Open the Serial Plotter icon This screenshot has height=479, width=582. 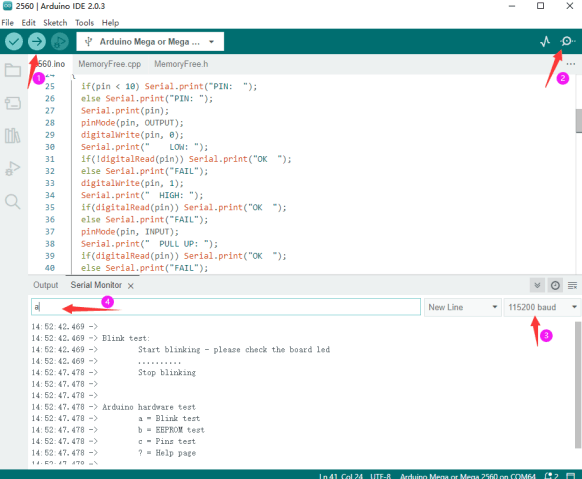click(x=545, y=42)
